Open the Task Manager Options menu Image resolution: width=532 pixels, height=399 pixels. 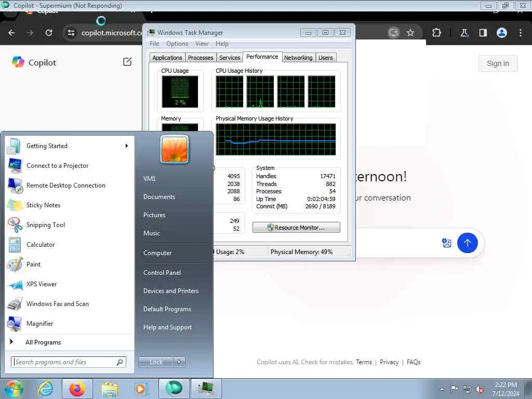[177, 44]
